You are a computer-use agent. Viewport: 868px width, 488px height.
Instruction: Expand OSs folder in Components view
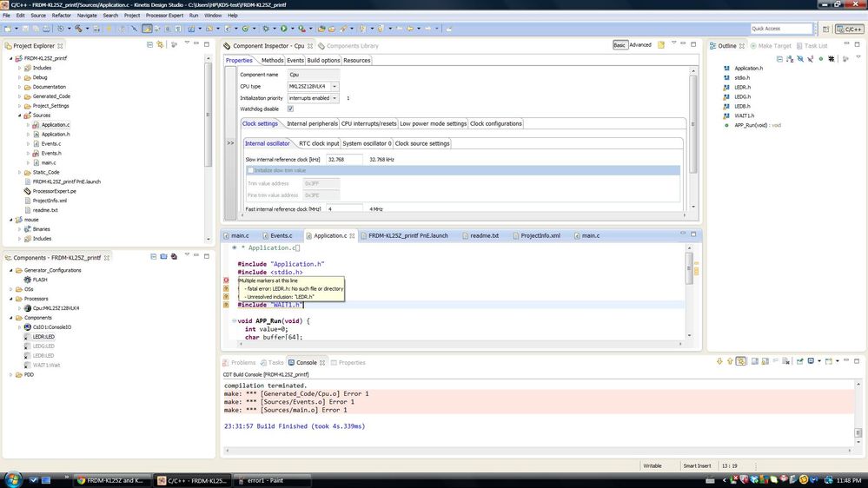click(11, 289)
